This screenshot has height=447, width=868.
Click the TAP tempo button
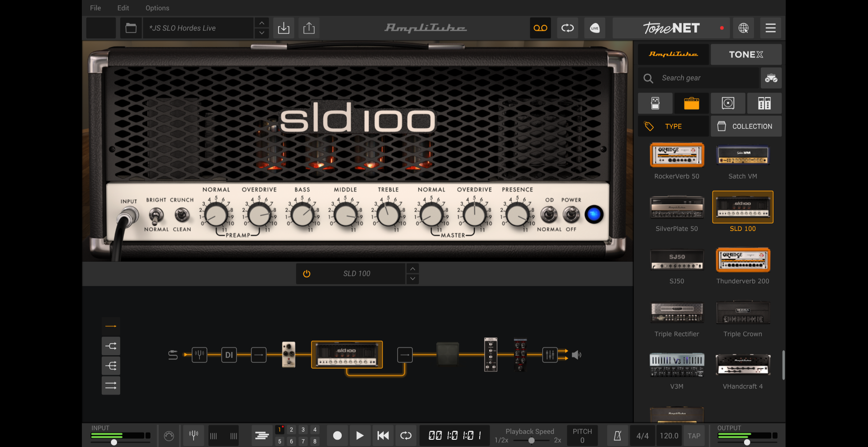coord(694,436)
